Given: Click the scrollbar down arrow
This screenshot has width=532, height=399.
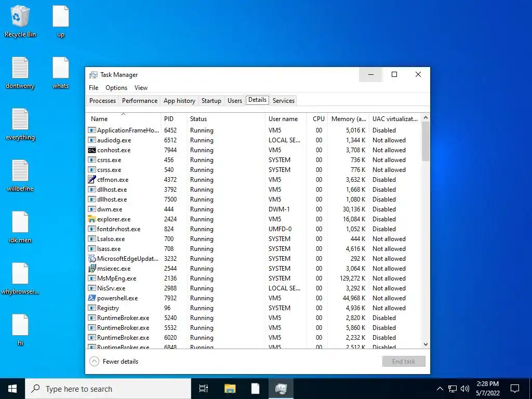Looking at the screenshot, I should [425, 344].
